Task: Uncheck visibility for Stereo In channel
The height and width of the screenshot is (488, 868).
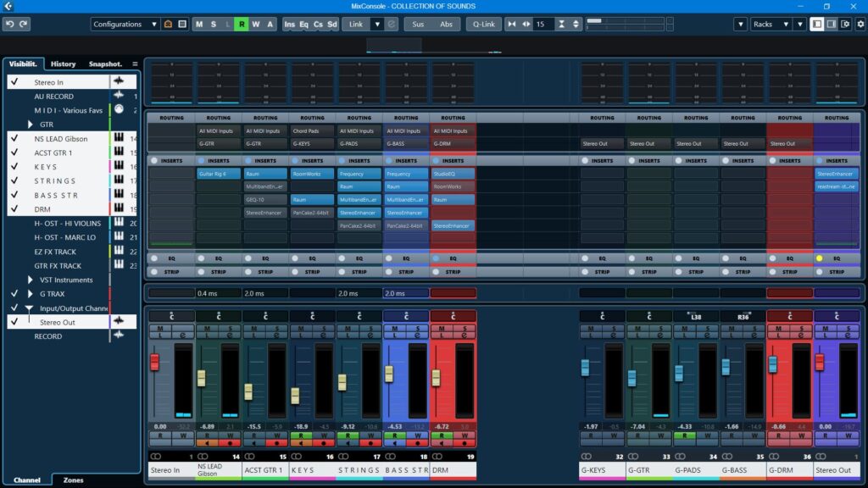Action: pos(13,82)
